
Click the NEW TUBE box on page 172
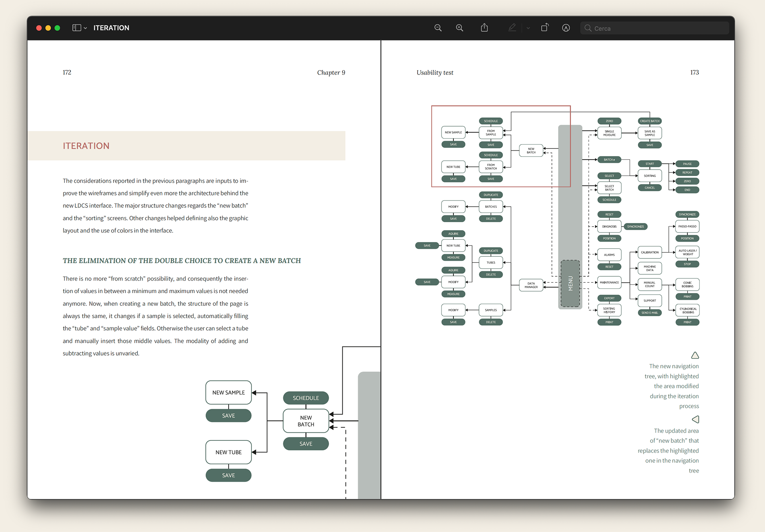coord(229,452)
